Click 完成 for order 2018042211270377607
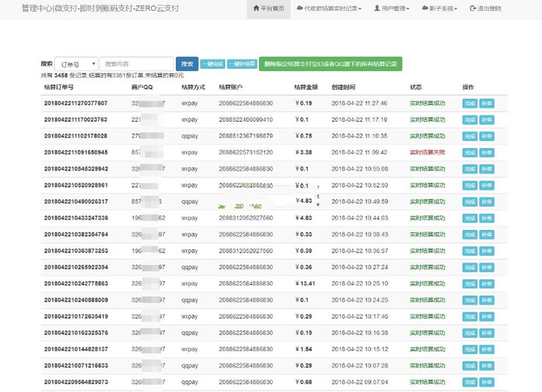Screen dimensions: 542x392 point(470,103)
